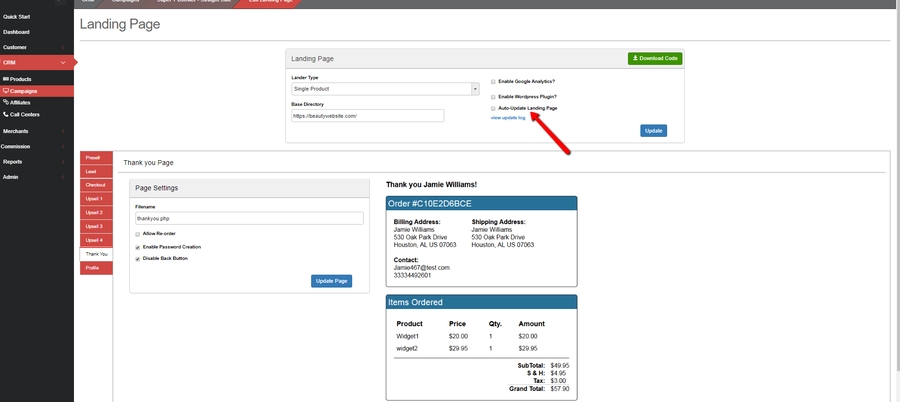Switch to the Checkout page tab
Screen dimensions: 900x402
95,185
